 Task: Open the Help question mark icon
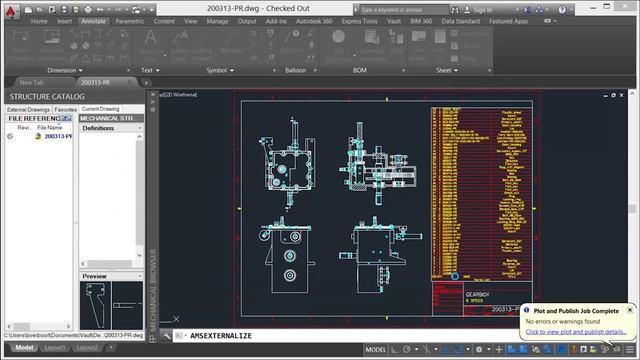(x=562, y=9)
